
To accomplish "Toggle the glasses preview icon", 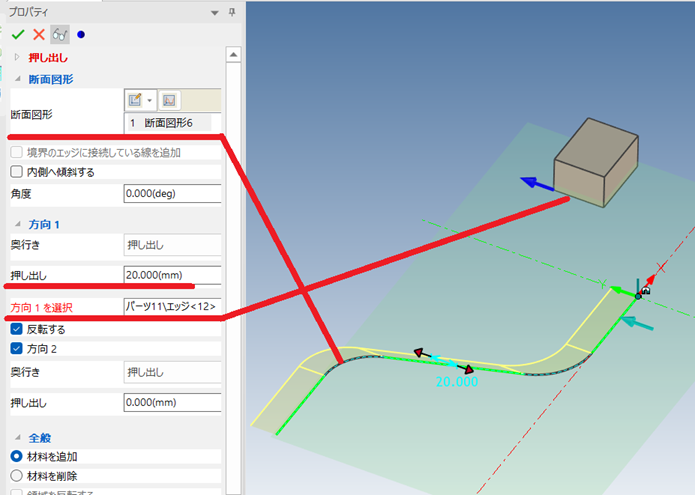I will tap(59, 34).
